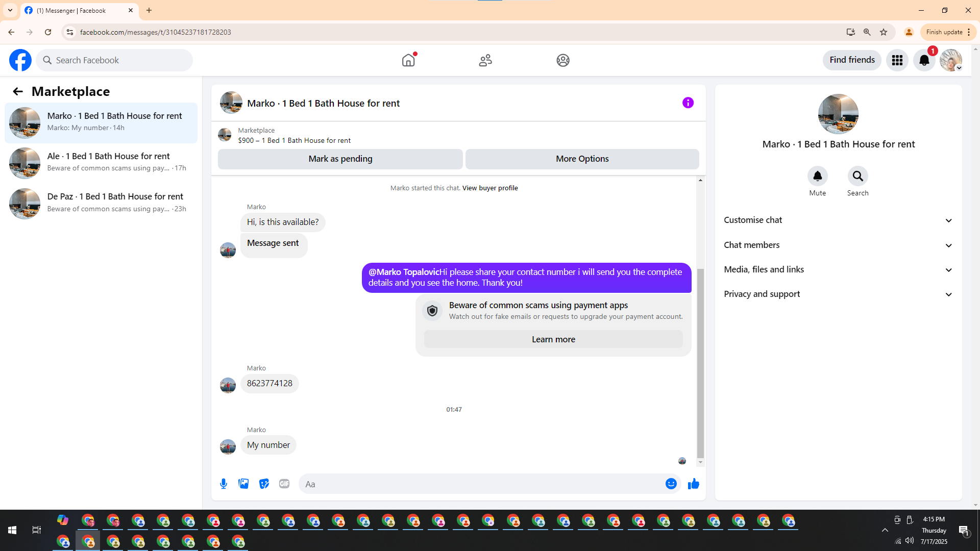Expand the Chat members section
980x551 pixels.
[838, 245]
